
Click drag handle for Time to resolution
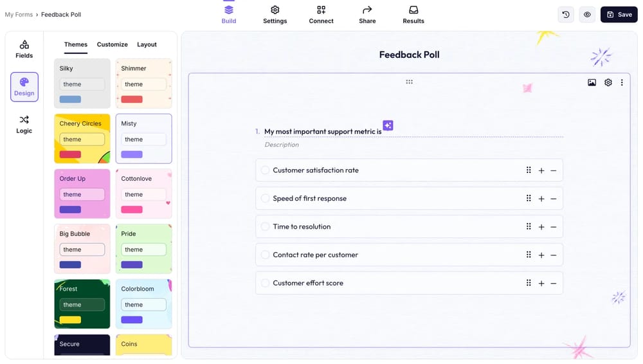pyautogui.click(x=529, y=226)
